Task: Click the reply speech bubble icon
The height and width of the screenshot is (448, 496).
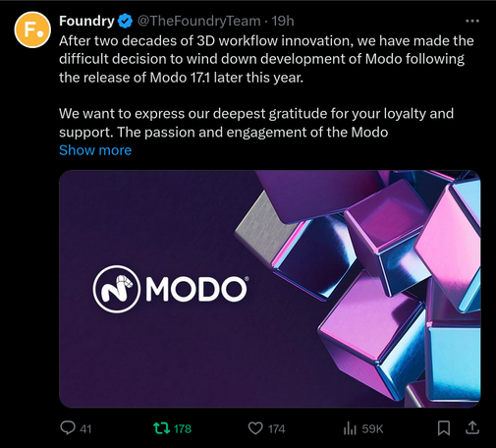Action: (x=68, y=428)
